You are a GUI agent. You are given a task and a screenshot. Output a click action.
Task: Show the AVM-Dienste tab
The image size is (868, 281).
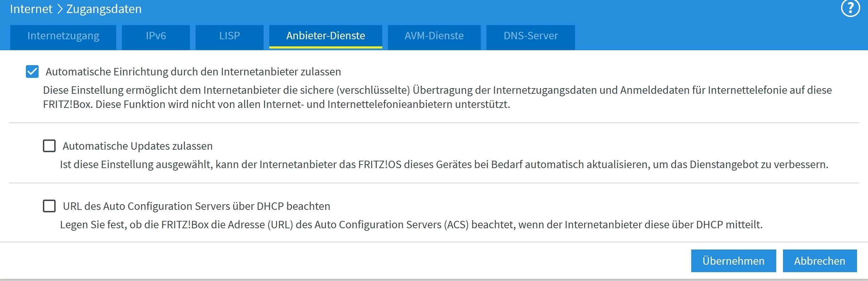(434, 36)
